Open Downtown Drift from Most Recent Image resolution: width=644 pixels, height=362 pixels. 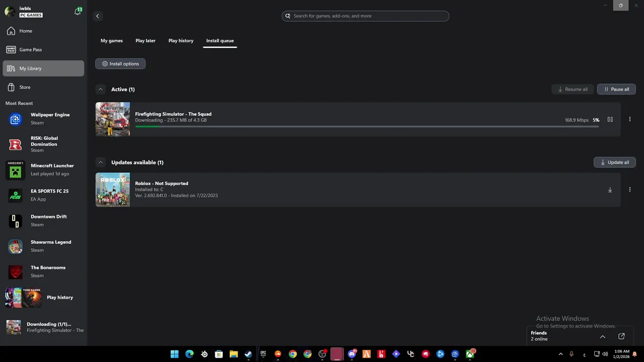[x=43, y=221]
